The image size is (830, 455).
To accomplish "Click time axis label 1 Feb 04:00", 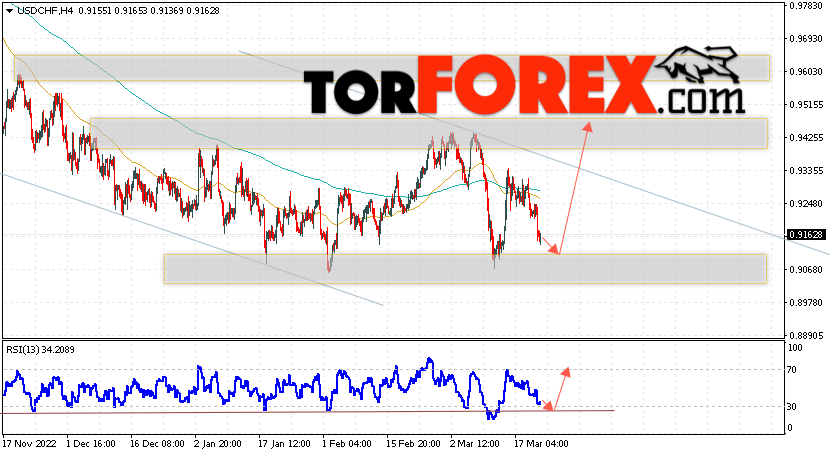I will [347, 443].
